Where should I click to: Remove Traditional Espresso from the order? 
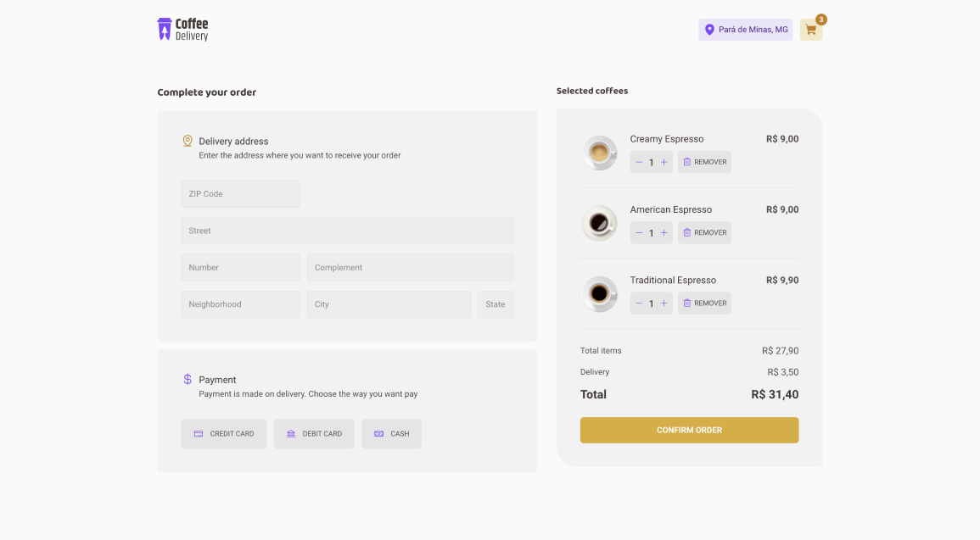[704, 303]
